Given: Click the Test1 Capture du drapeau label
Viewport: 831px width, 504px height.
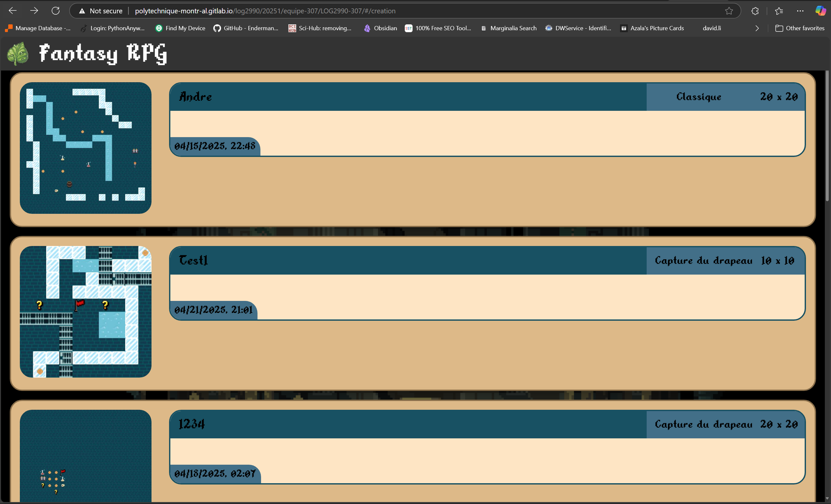Looking at the screenshot, I should [x=704, y=260].
